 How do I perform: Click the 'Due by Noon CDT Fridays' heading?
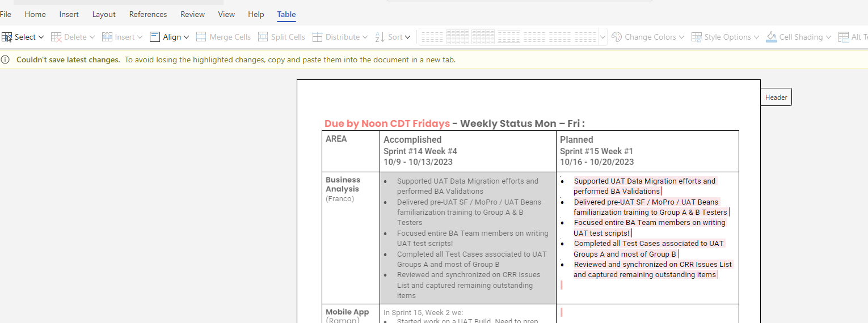tap(387, 124)
